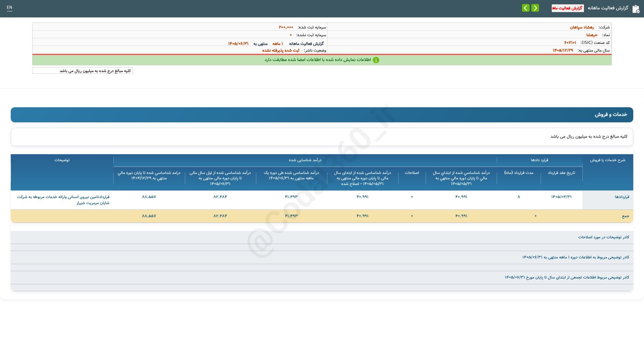The image size is (644, 362).
Task: Click the قراردادها row label
Action: point(622,197)
